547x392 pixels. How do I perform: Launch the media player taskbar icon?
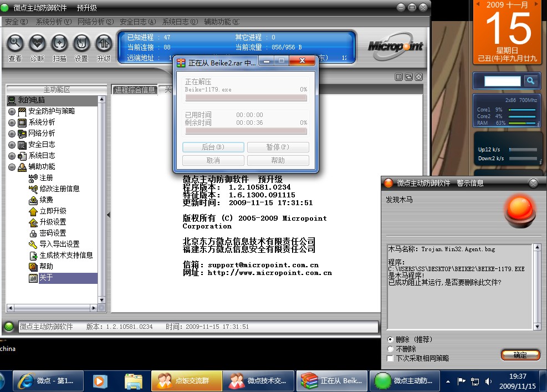pyautogui.click(x=100, y=381)
